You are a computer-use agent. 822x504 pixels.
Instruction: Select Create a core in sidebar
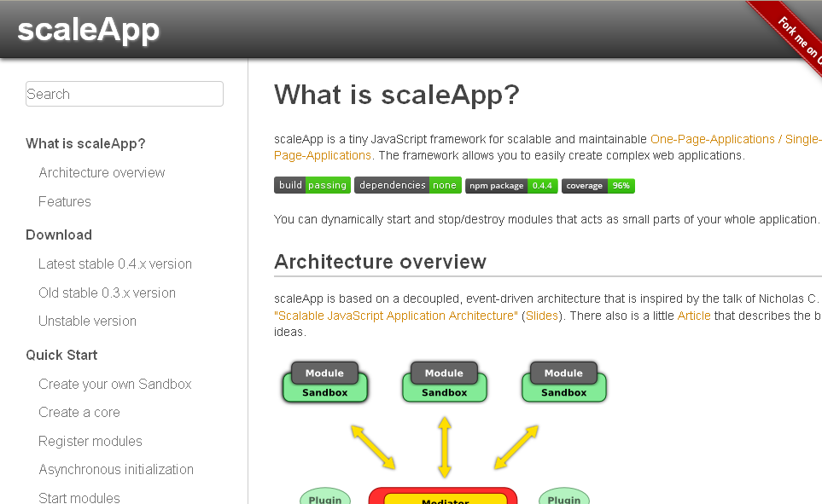[x=79, y=412]
